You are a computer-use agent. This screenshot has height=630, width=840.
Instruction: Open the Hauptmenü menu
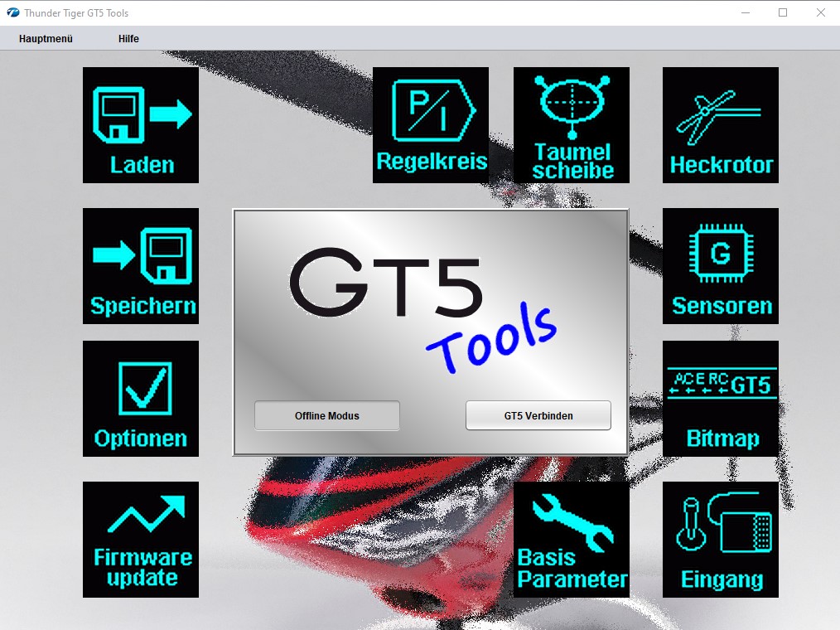pos(46,39)
